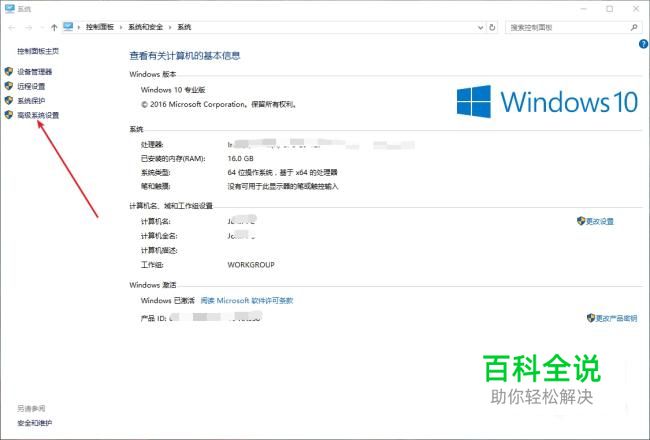Click the Windows 10 logo

(x=547, y=101)
